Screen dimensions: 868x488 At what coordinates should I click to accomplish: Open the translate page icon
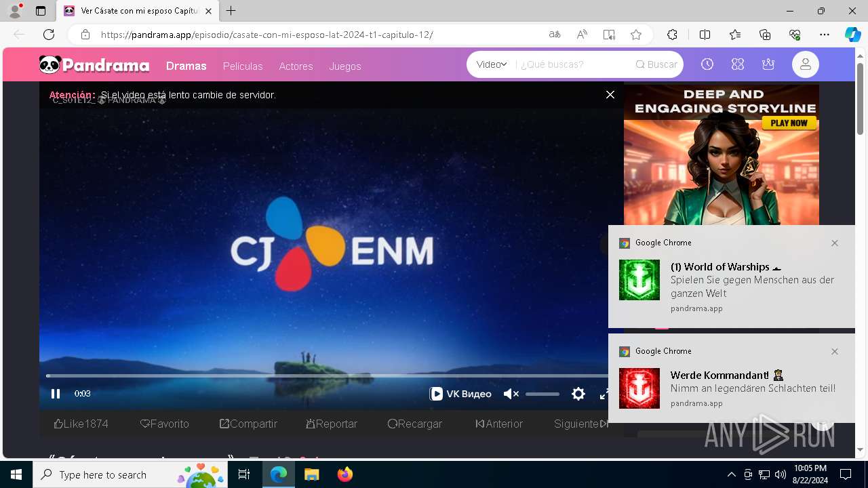pos(555,35)
